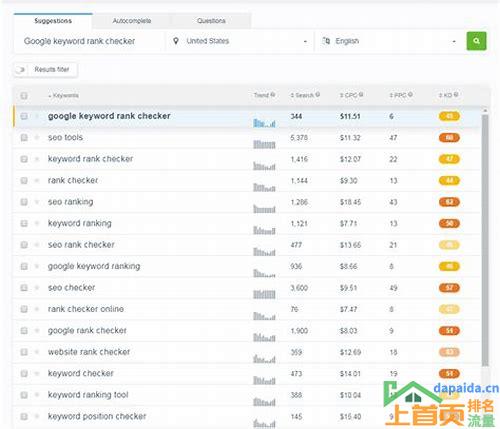The width and height of the screenshot is (500, 429).
Task: Sort by Keywords column
Action: [63, 96]
